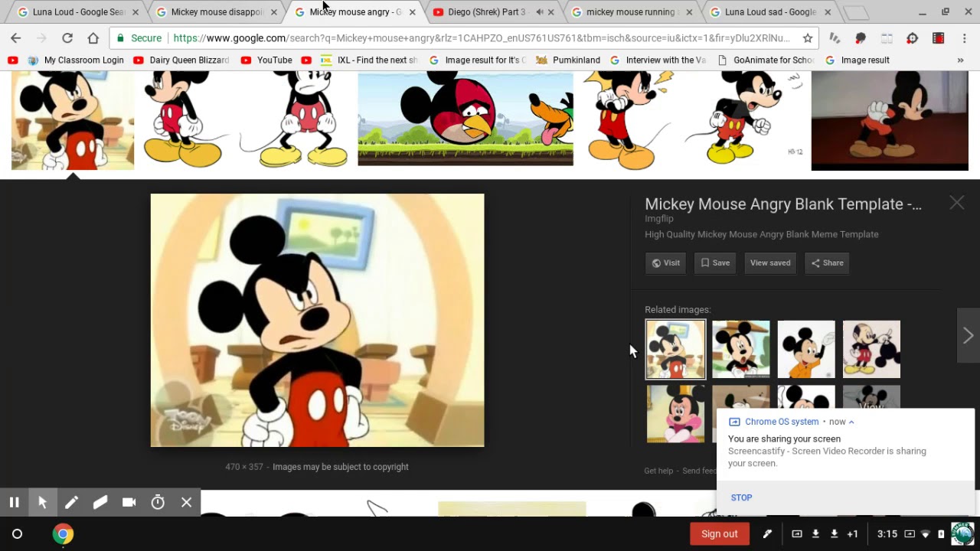Open YouTube bookmark
The width and height of the screenshot is (980, 551).
(x=266, y=60)
